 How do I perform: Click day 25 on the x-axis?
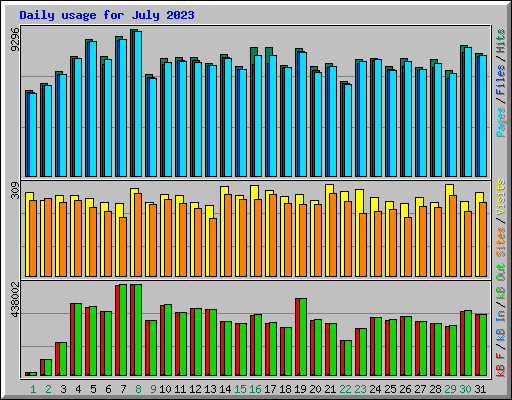tap(390, 389)
